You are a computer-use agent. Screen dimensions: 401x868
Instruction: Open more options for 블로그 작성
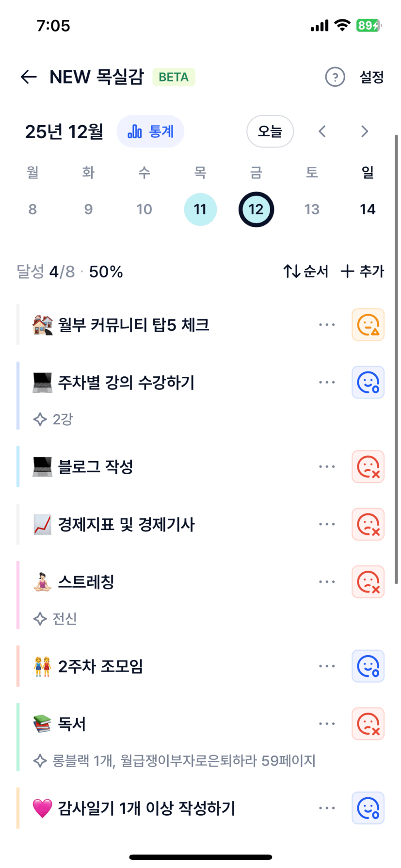coord(327,467)
